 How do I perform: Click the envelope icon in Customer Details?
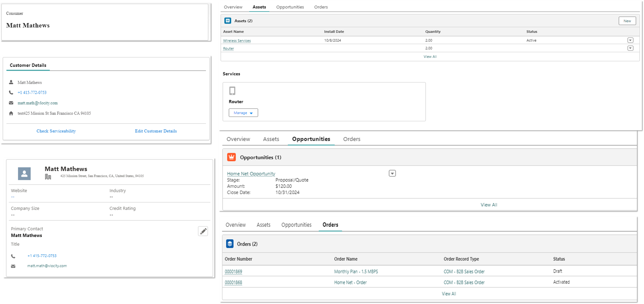tap(11, 103)
